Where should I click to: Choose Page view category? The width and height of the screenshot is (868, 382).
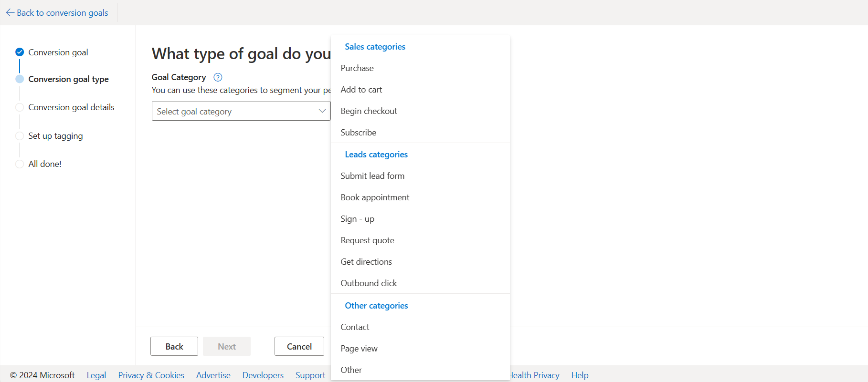coord(420,349)
